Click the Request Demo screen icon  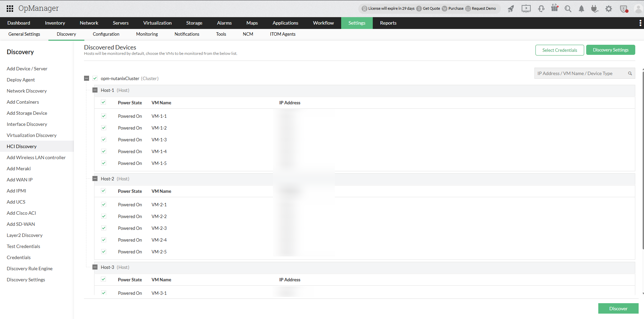pos(468,9)
